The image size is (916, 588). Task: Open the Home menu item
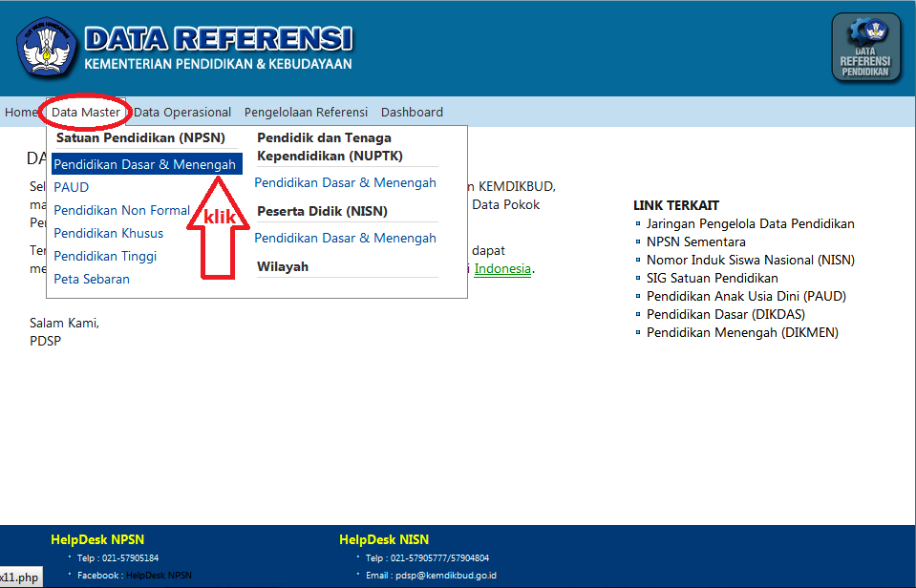click(x=19, y=112)
